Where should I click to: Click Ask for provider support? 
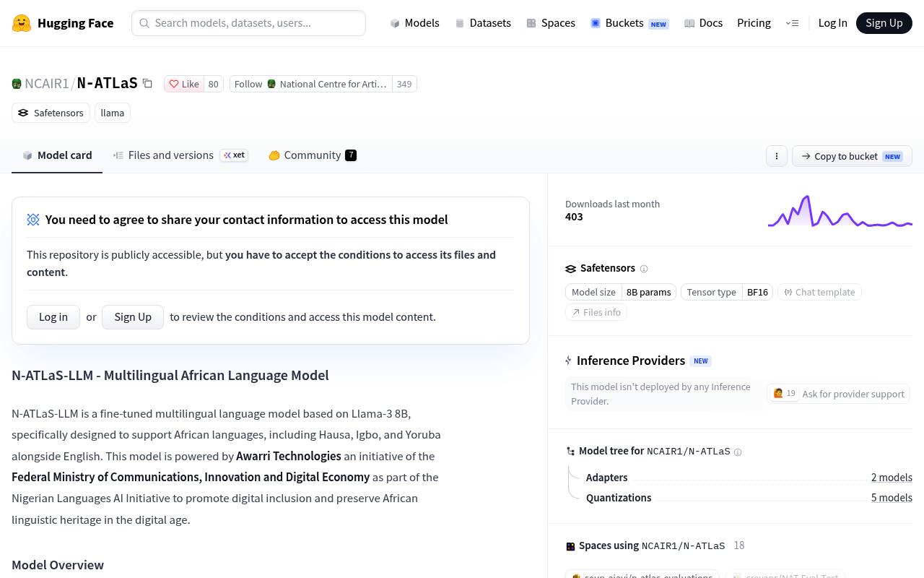(x=838, y=394)
